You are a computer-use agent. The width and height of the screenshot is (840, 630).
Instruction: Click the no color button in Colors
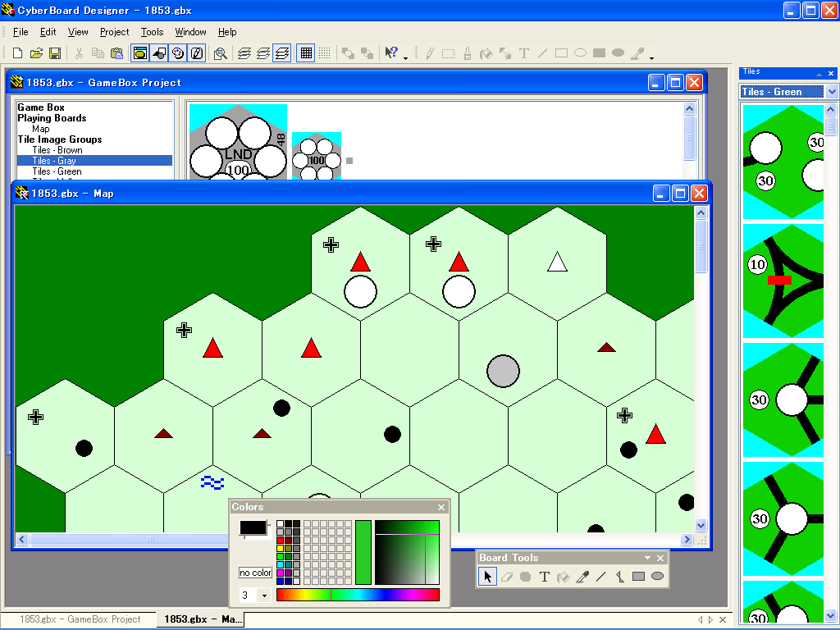point(255,573)
